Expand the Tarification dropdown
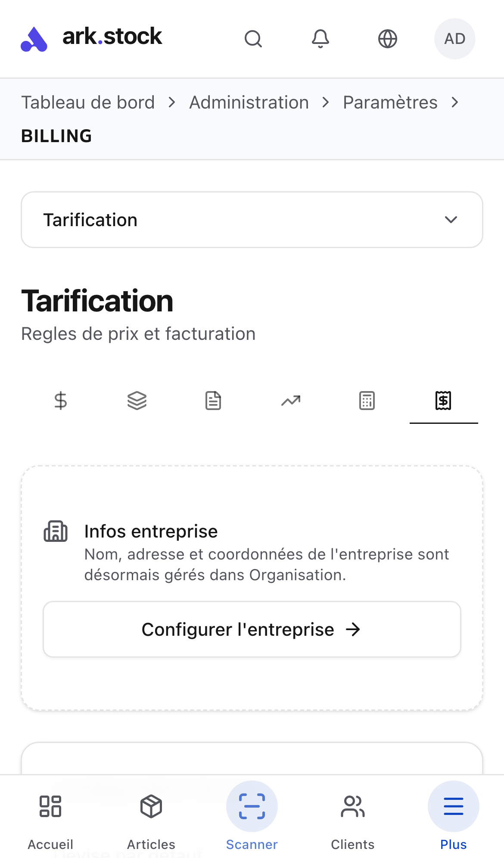The height and width of the screenshot is (858, 504). [252, 220]
